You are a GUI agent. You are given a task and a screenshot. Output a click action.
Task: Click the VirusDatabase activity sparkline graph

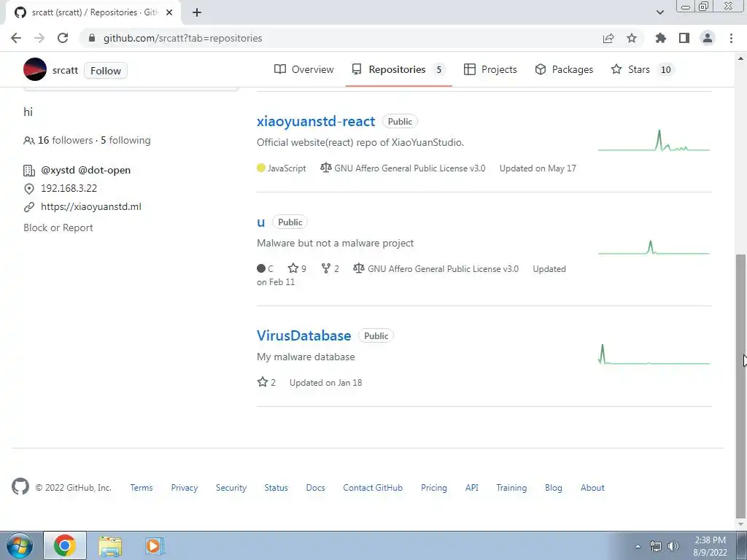pos(654,355)
